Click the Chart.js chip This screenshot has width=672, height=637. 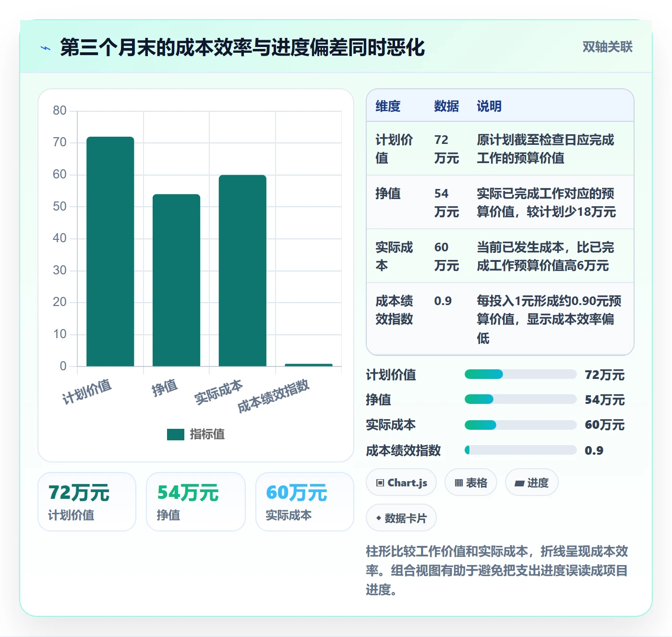click(x=401, y=483)
